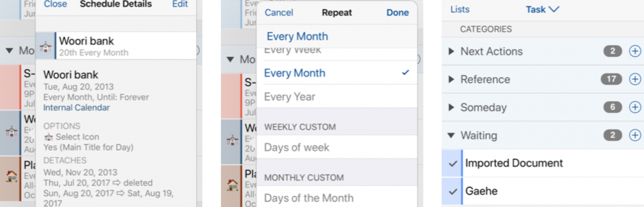Click the house icon in middle schedule list

[x=232, y=185]
